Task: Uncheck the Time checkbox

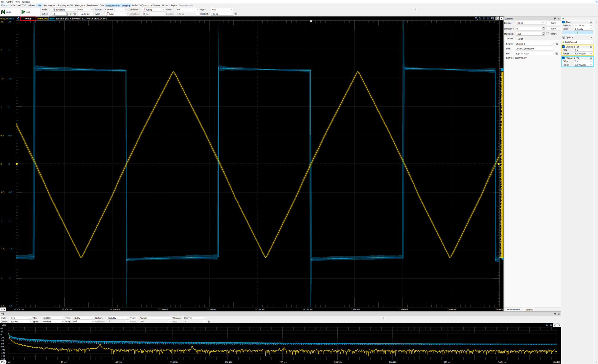Action: tap(564, 22)
